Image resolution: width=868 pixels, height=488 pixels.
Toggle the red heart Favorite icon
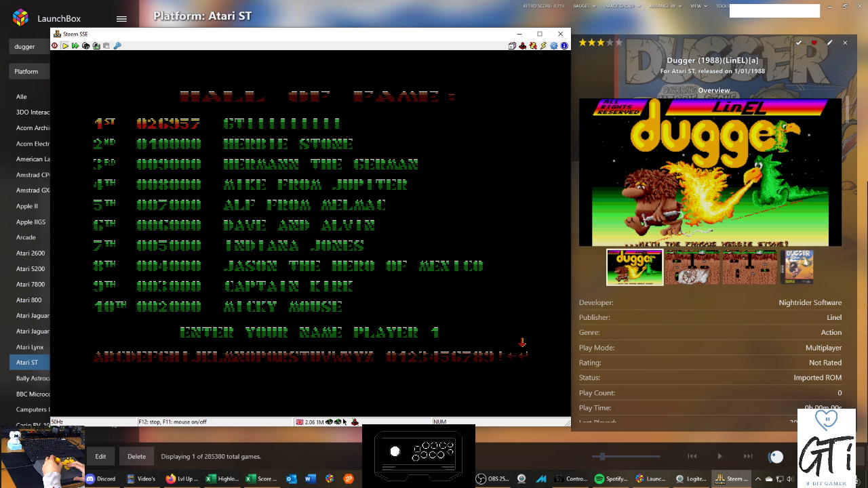pyautogui.click(x=814, y=43)
